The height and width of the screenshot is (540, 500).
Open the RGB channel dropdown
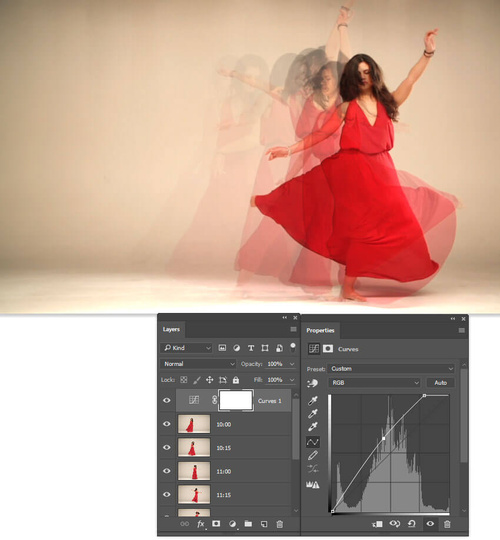[x=374, y=383]
